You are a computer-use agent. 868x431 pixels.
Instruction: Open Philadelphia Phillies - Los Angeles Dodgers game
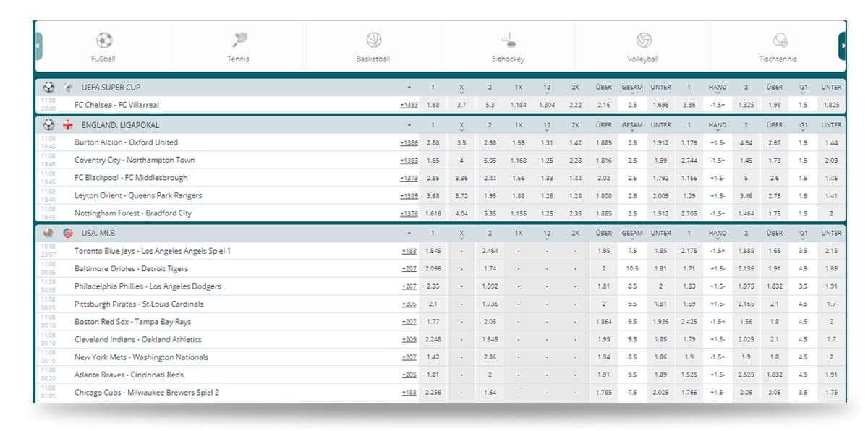[148, 286]
